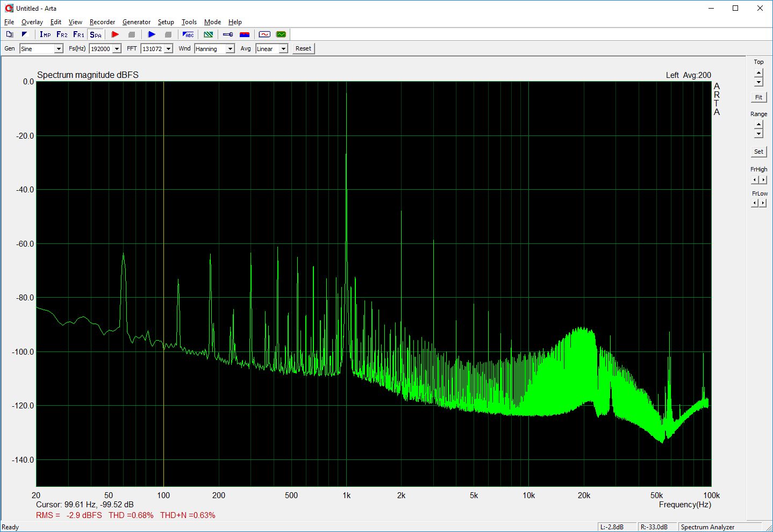
Task: Open the Tools menu
Action: pyautogui.click(x=189, y=22)
